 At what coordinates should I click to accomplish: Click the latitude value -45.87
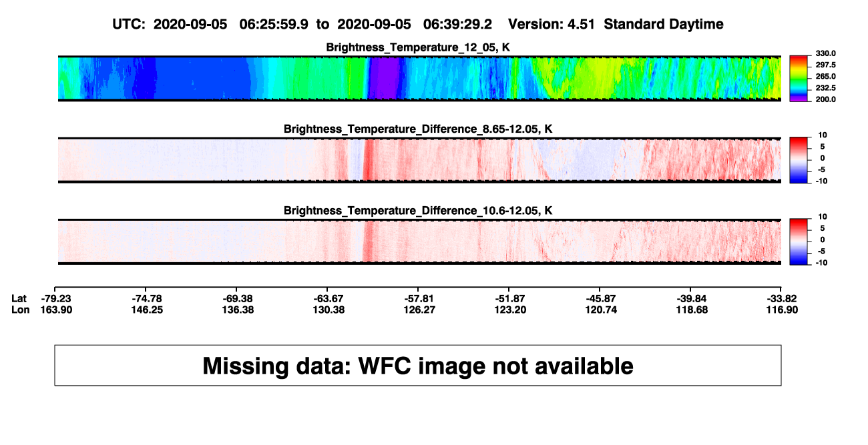point(600,298)
